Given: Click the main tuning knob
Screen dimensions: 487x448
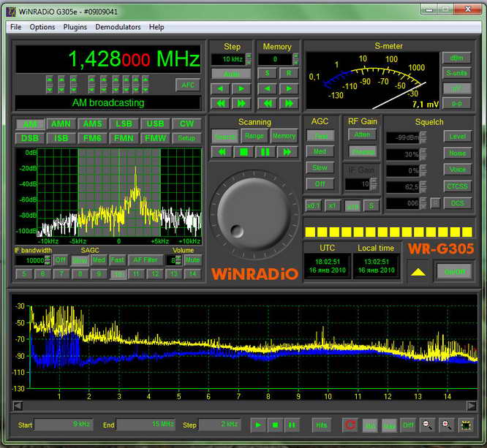Looking at the screenshot, I should point(253,215).
